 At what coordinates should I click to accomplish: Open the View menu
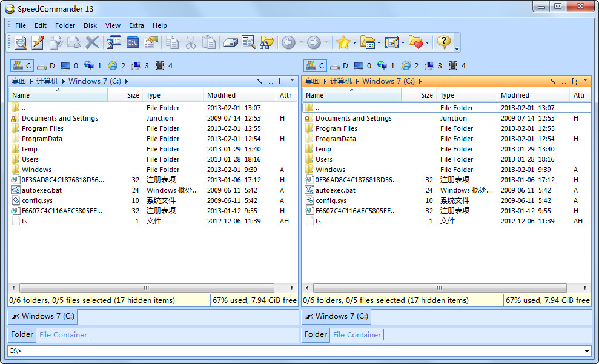[113, 25]
